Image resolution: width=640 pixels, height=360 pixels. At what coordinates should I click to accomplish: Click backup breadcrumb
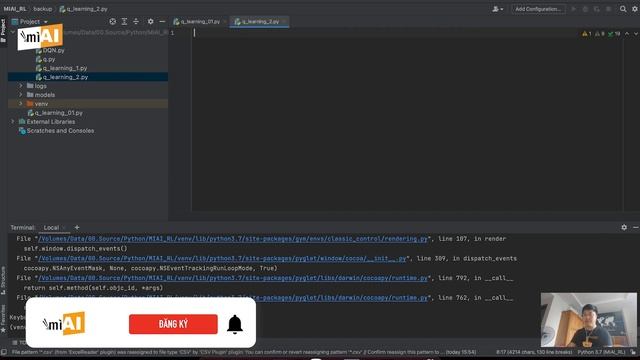(x=42, y=9)
